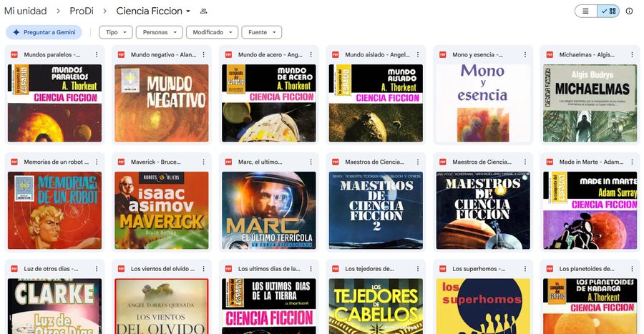Image resolution: width=644 pixels, height=334 pixels.
Task: Open Mundos paralelos cover thumbnail
Action: 54,103
